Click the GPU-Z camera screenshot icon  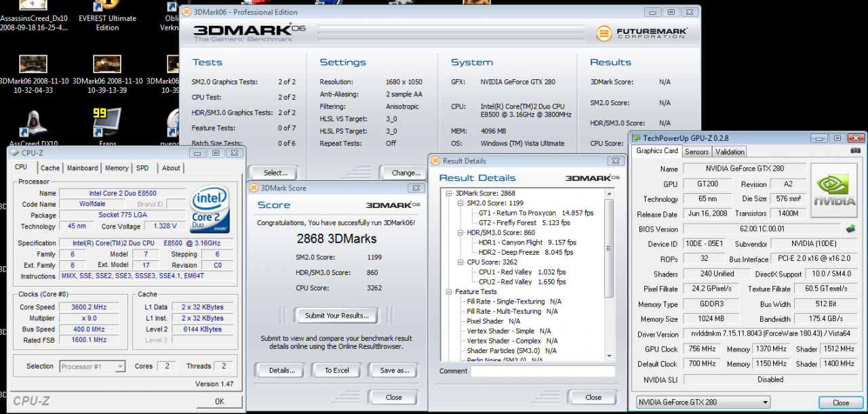click(x=856, y=150)
